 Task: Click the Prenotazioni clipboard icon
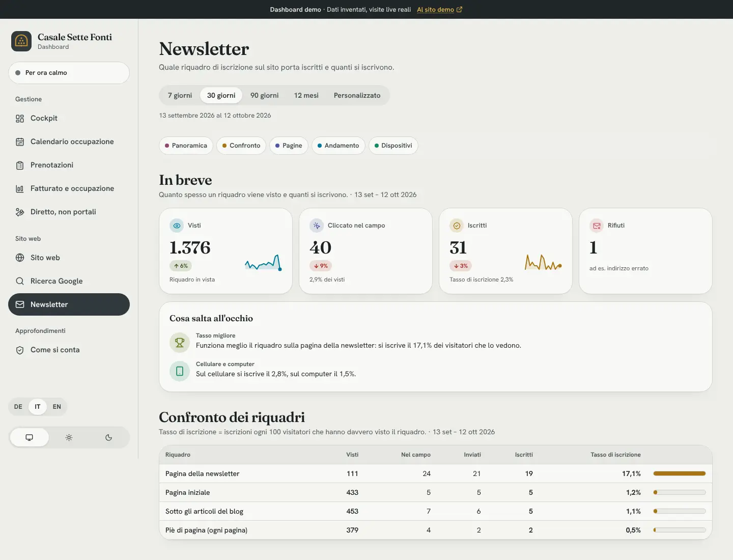click(x=20, y=165)
